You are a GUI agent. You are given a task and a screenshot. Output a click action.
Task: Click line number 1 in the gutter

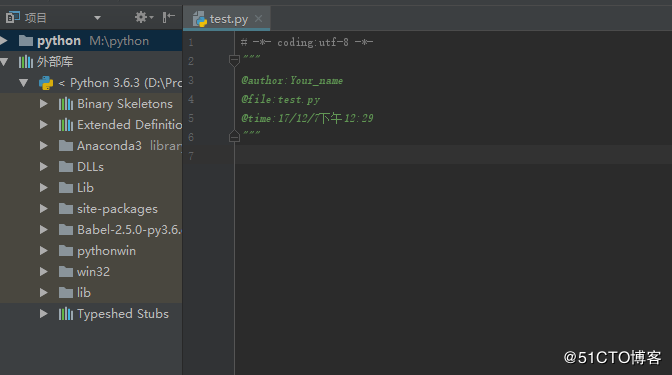coord(191,42)
